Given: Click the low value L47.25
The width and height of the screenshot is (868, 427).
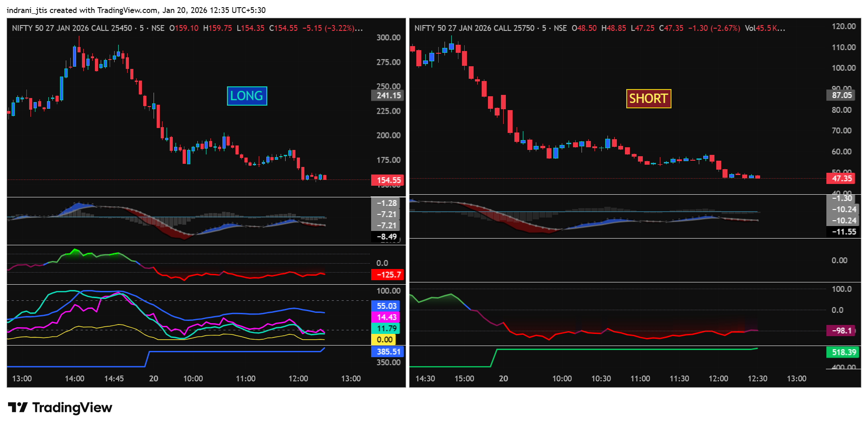Looking at the screenshot, I should (643, 28).
